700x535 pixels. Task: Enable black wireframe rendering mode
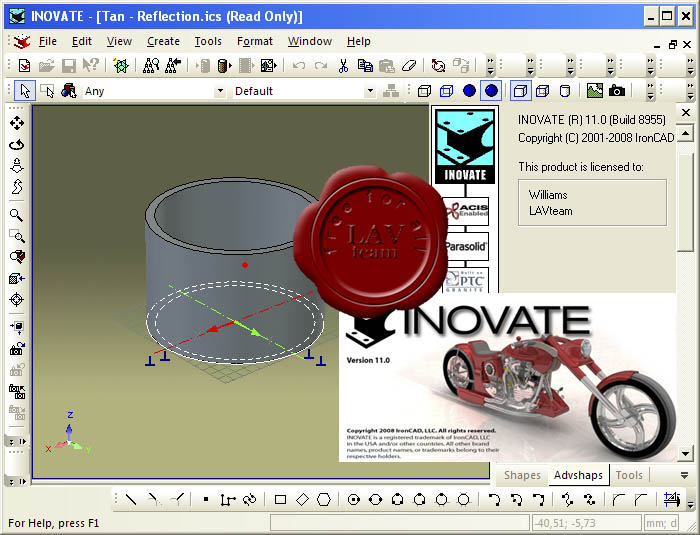(424, 91)
